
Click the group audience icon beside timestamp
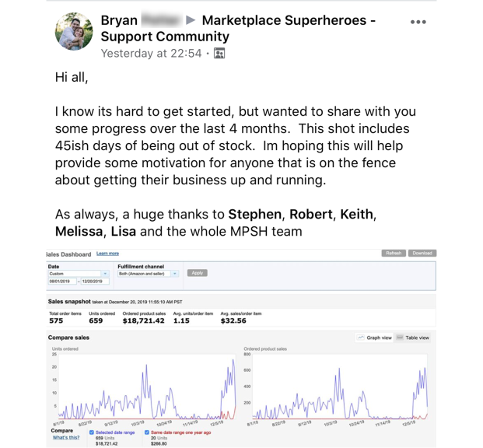219,54
